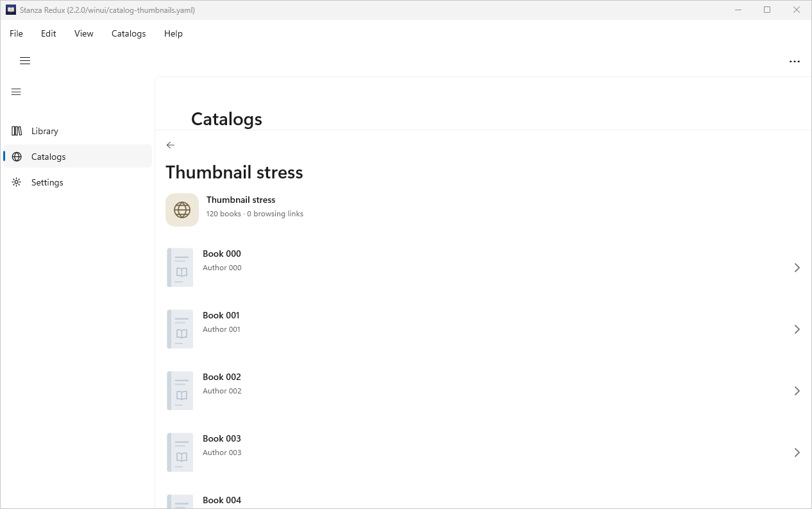Click the Library books icon
Image resolution: width=812 pixels, height=509 pixels.
pyautogui.click(x=17, y=131)
